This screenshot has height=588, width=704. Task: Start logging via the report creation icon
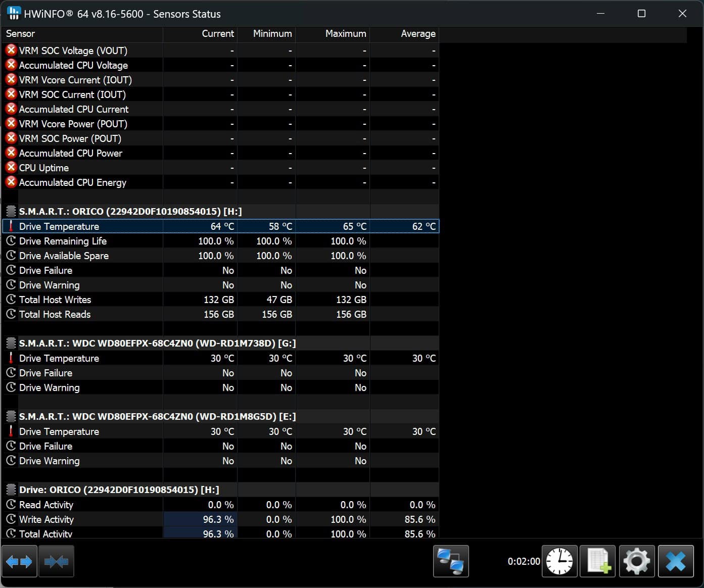pyautogui.click(x=597, y=561)
